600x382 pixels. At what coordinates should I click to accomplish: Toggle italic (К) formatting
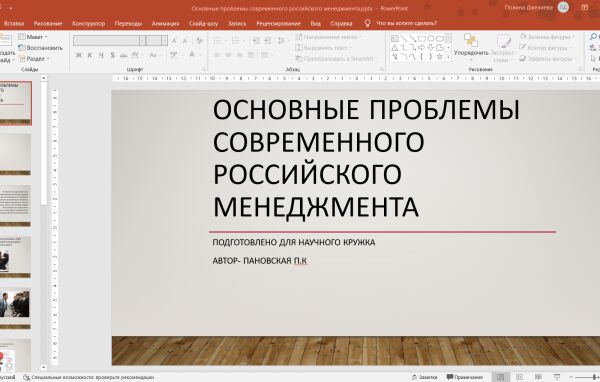tap(90, 55)
